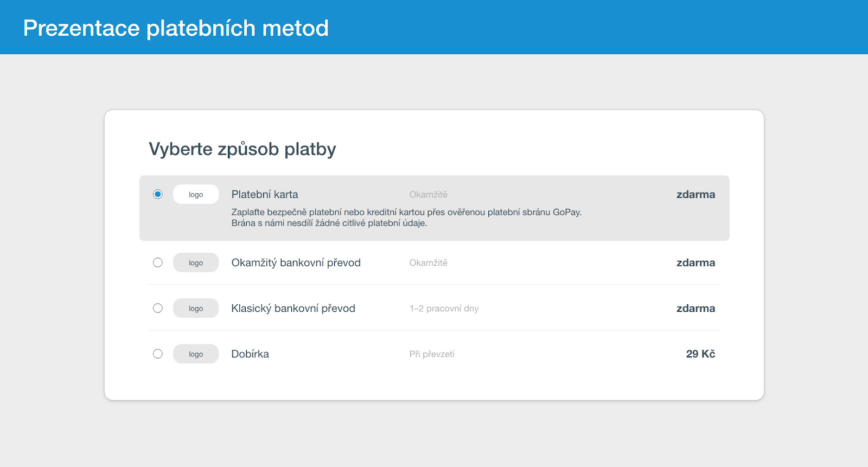This screenshot has width=868, height=467.
Task: Click logo badge beside Okamžitý bankovní převod
Action: click(x=196, y=263)
